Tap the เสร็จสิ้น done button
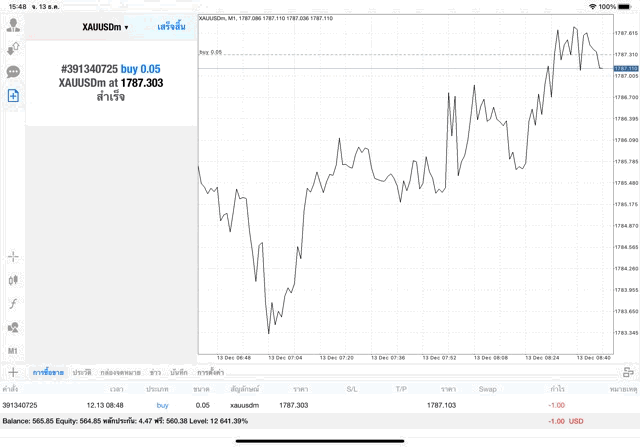This screenshot has width=640, height=447. point(171,27)
